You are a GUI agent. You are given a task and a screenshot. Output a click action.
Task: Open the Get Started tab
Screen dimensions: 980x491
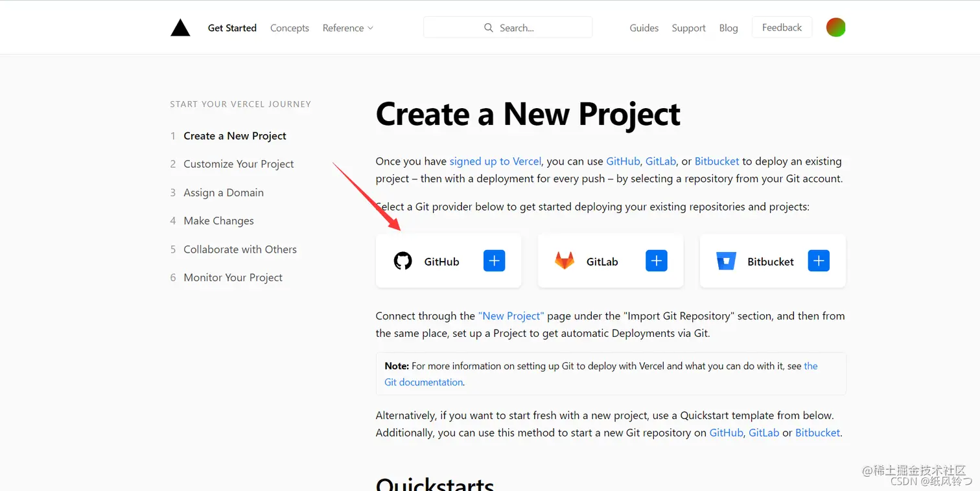(232, 28)
